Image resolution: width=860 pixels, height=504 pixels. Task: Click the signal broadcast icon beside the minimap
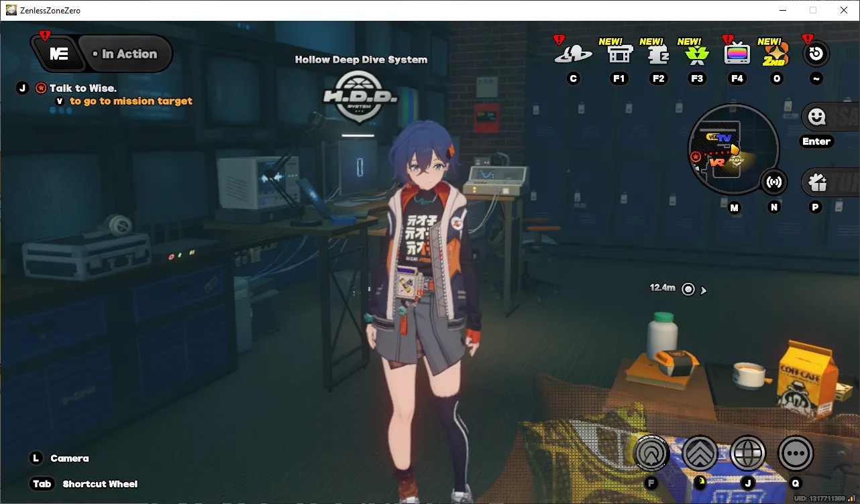pos(774,182)
